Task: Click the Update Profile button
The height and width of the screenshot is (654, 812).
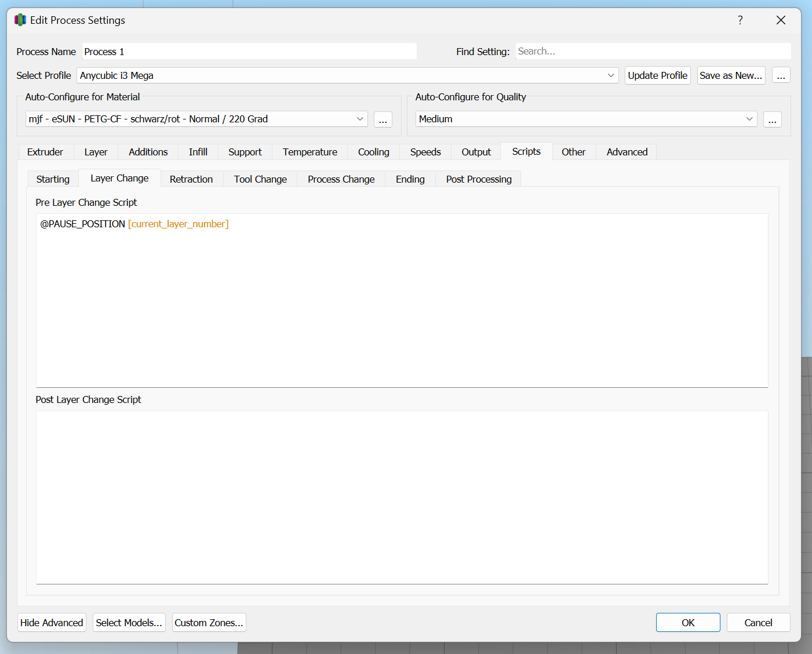Action: (658, 75)
